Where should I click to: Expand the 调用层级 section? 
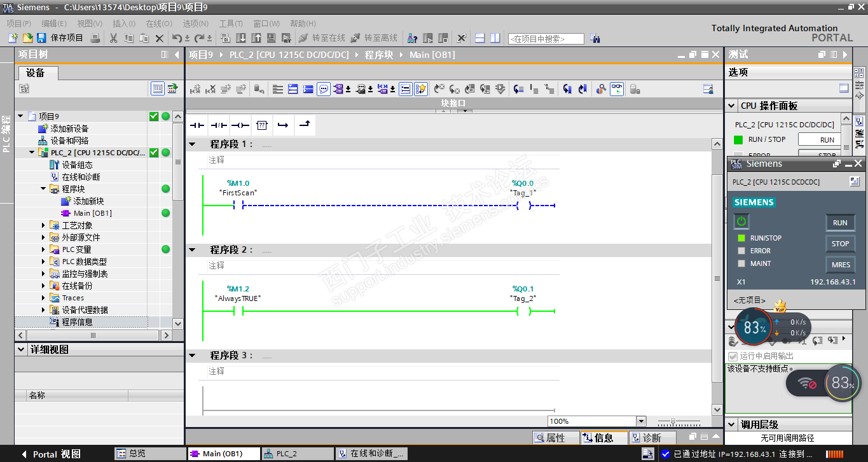tap(731, 425)
